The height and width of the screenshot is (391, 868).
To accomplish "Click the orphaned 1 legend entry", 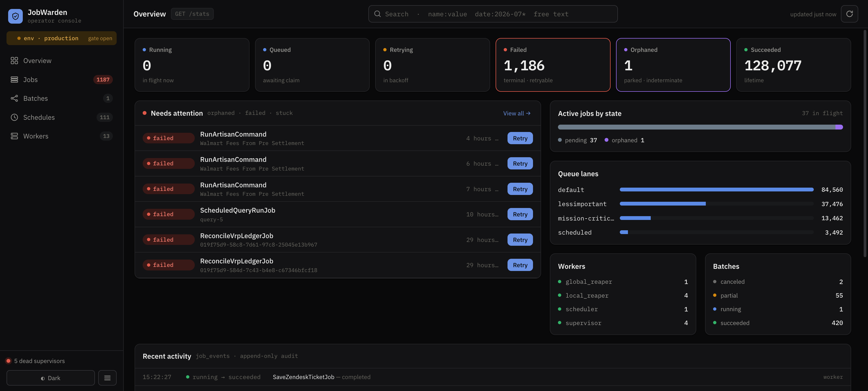I will click(x=624, y=140).
